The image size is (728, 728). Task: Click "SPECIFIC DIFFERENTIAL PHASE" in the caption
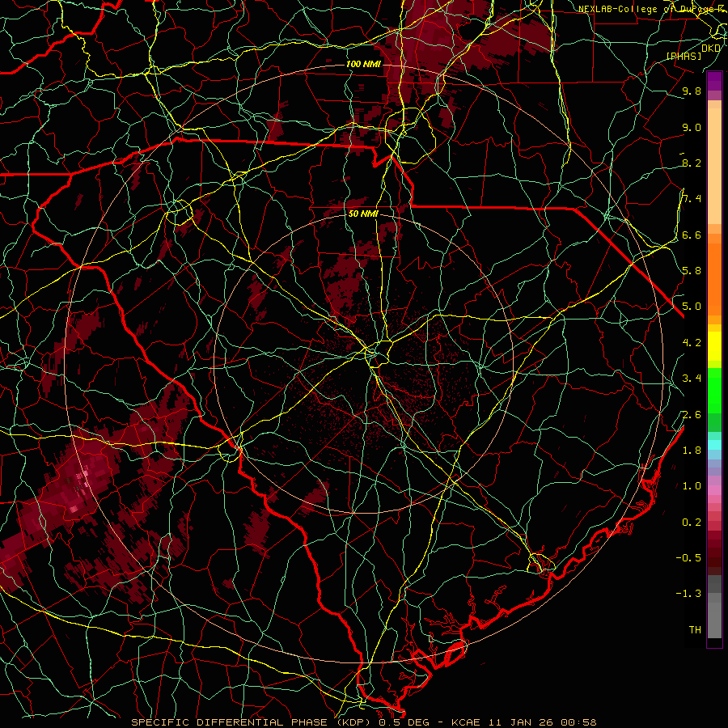(230, 722)
